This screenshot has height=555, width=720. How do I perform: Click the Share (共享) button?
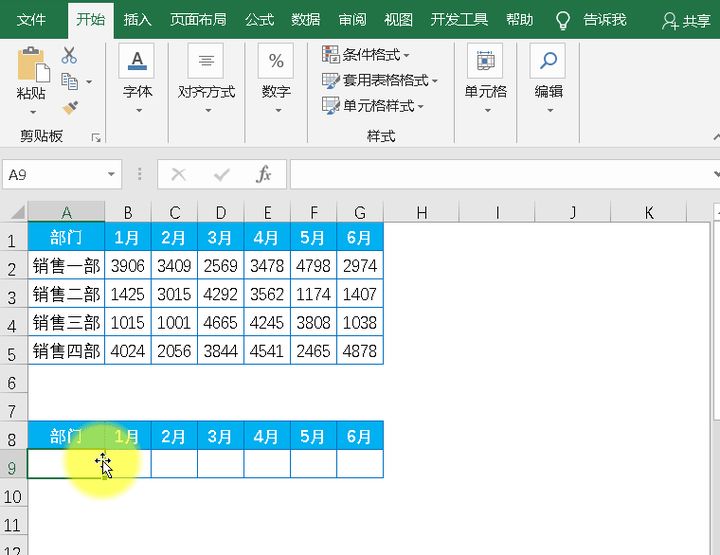click(686, 19)
